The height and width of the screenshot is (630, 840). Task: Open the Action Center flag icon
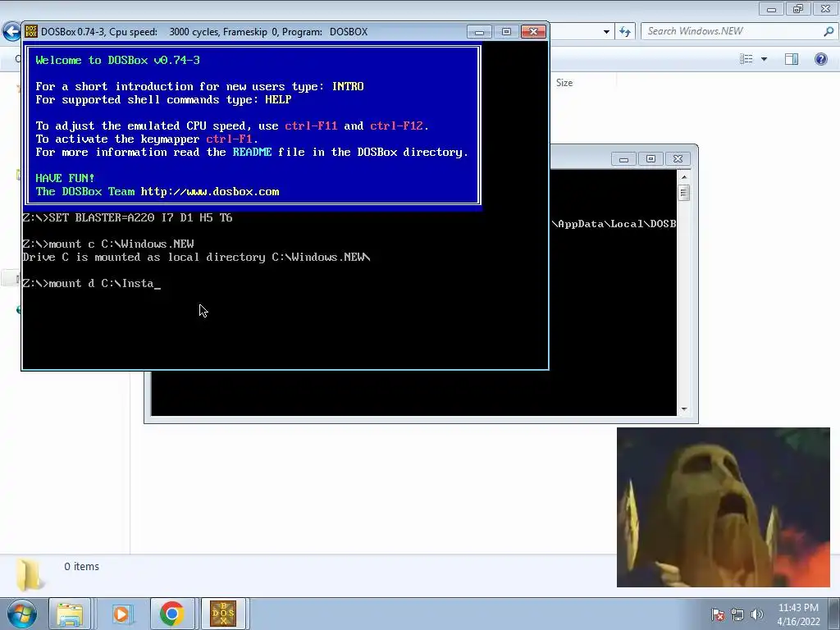tap(717, 614)
